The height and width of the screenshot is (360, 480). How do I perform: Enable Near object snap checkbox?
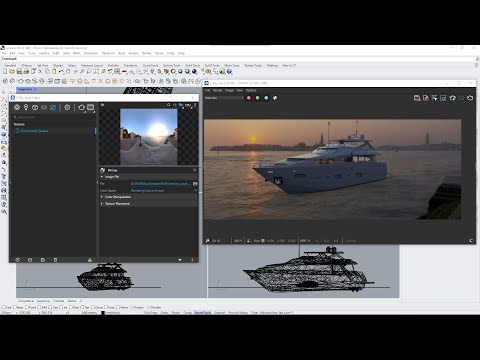(x=15, y=307)
